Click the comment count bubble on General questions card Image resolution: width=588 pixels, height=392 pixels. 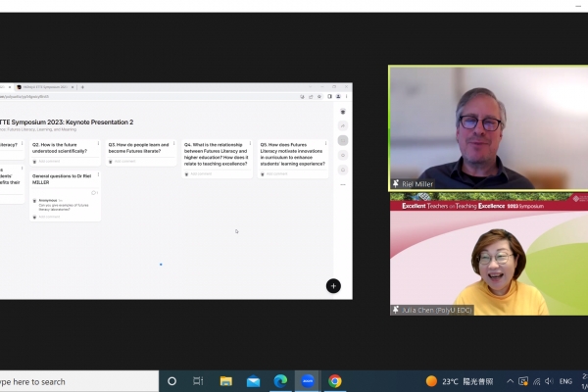94,193
